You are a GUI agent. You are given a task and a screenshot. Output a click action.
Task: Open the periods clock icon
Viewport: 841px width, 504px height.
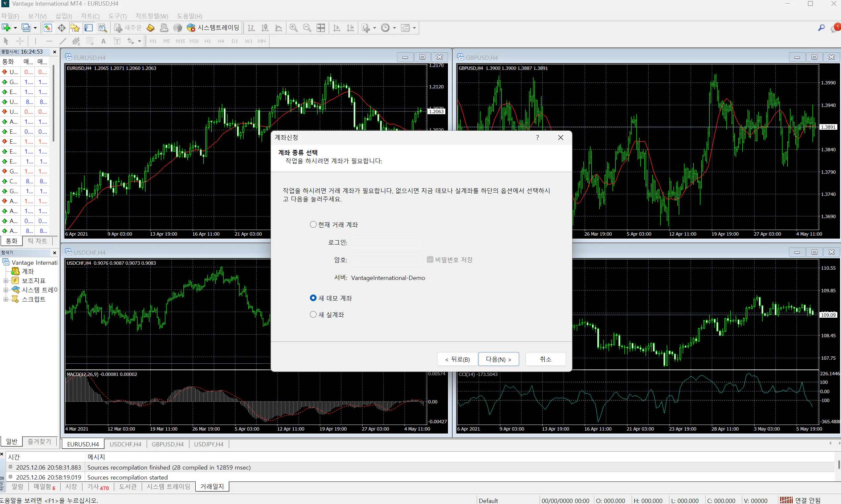(x=385, y=28)
